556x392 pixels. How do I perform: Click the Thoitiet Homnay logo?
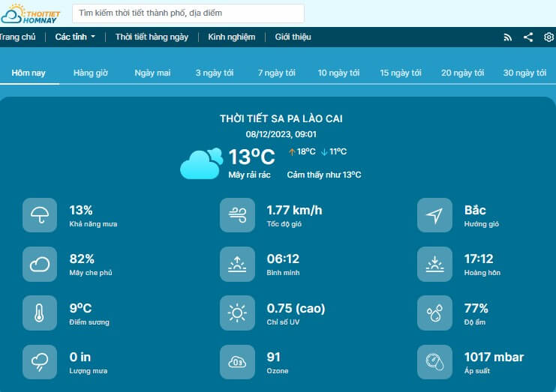(32, 13)
